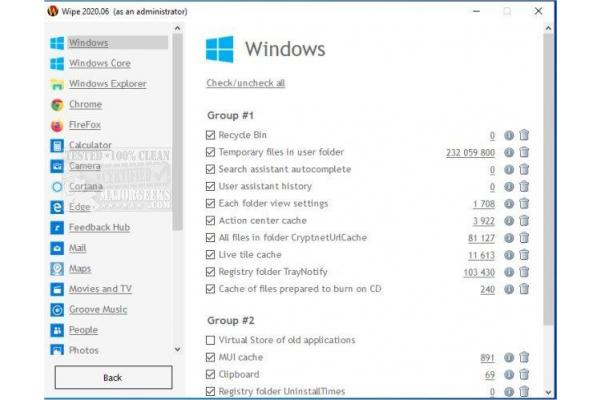Click Calculator icon in sidebar

click(x=57, y=145)
